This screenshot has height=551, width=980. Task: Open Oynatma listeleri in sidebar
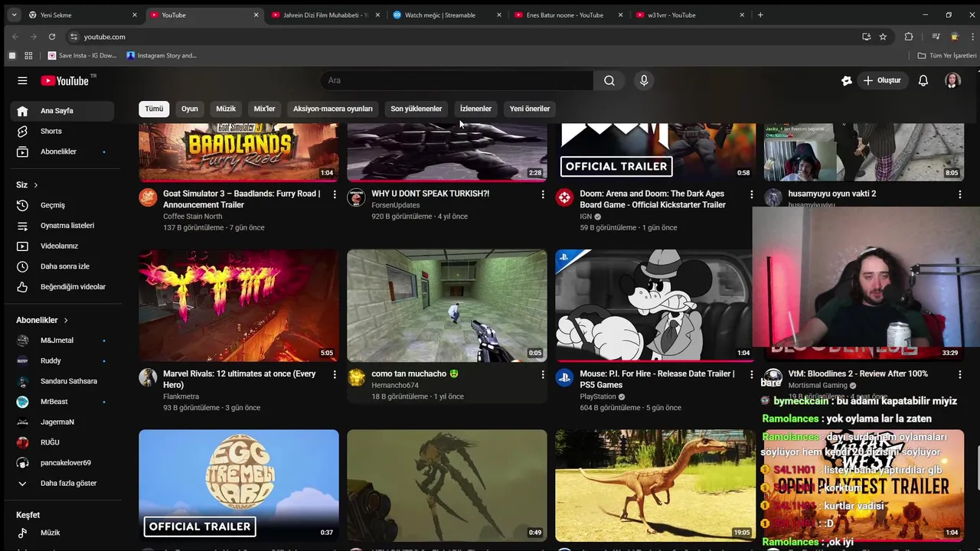click(62, 226)
